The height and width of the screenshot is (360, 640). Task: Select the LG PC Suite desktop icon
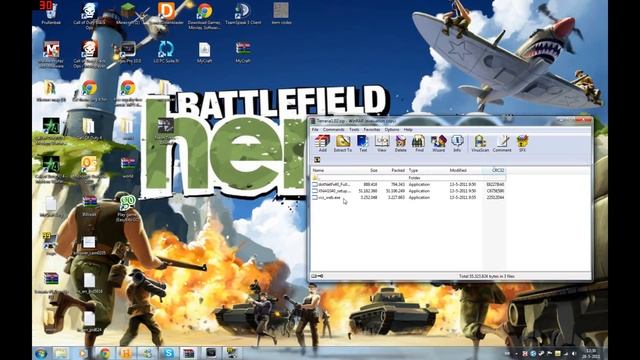coord(166,52)
